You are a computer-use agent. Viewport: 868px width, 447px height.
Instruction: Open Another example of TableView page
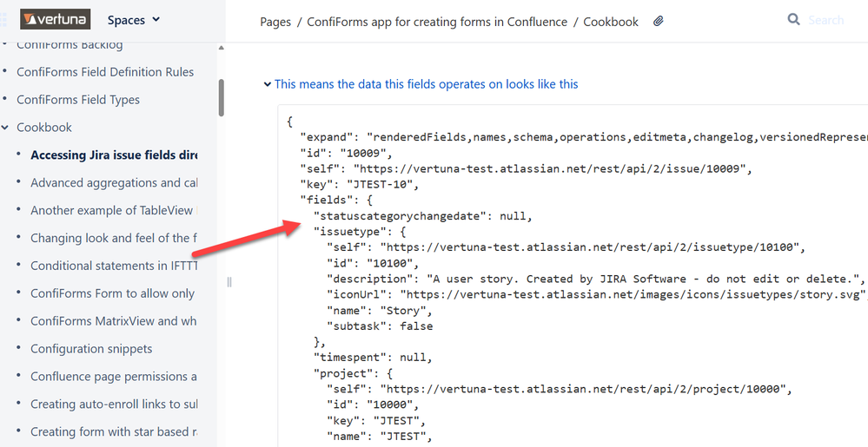114,210
